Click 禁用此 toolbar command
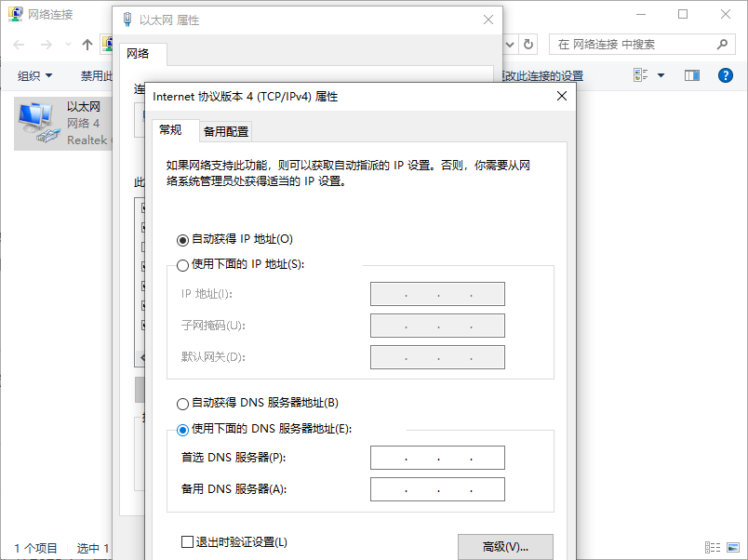 [x=97, y=75]
